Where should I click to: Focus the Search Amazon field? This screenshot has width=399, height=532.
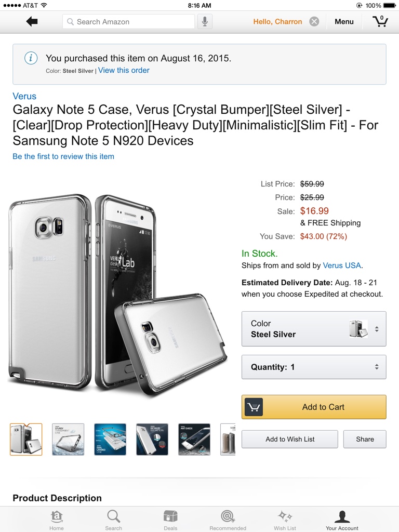point(129,21)
